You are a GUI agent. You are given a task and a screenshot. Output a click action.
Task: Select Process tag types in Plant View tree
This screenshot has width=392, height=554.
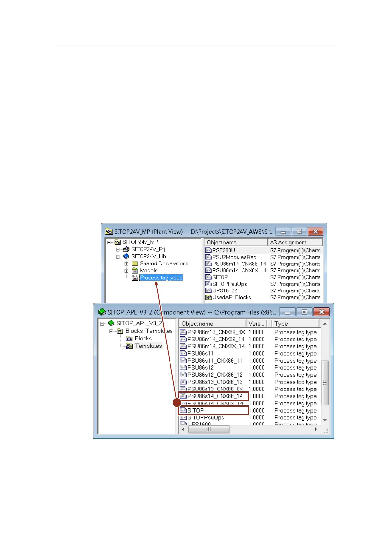pyautogui.click(x=161, y=278)
